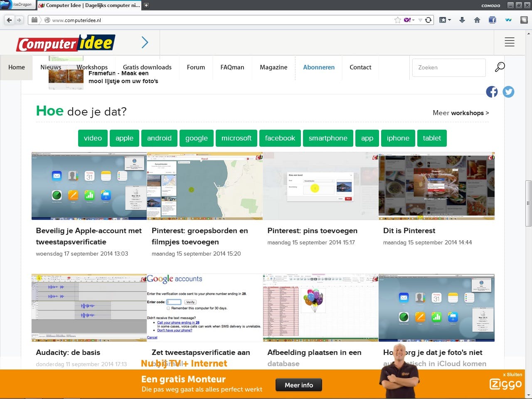Viewport: 532px width, 399px height.
Task: Open the Audacity article thumbnail
Action: pyautogui.click(x=89, y=308)
